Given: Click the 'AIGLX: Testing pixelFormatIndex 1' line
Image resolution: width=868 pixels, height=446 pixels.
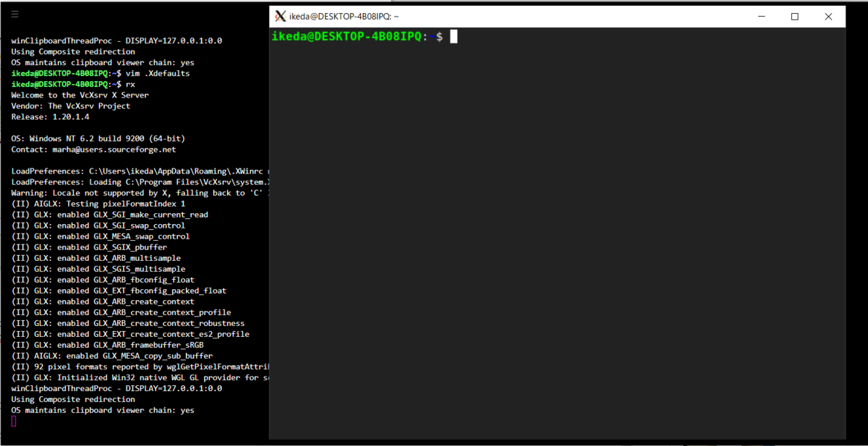Looking at the screenshot, I should (98, 204).
